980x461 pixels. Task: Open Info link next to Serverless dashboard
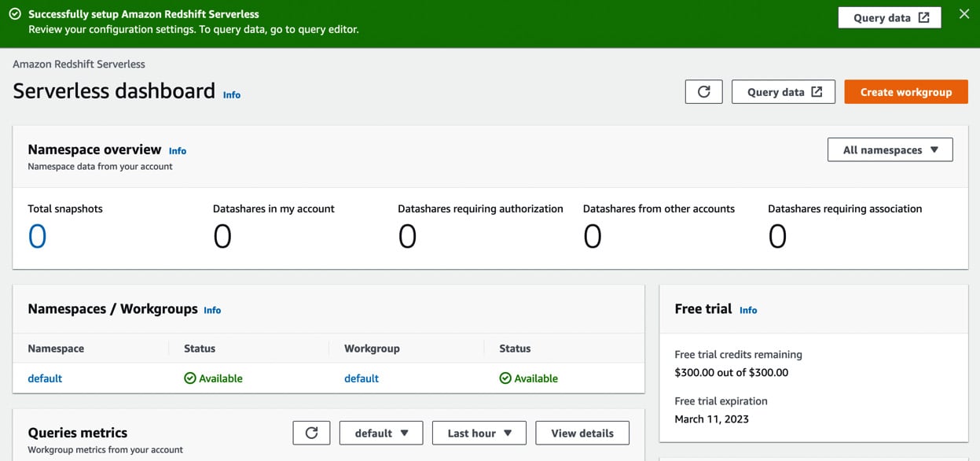(x=232, y=95)
